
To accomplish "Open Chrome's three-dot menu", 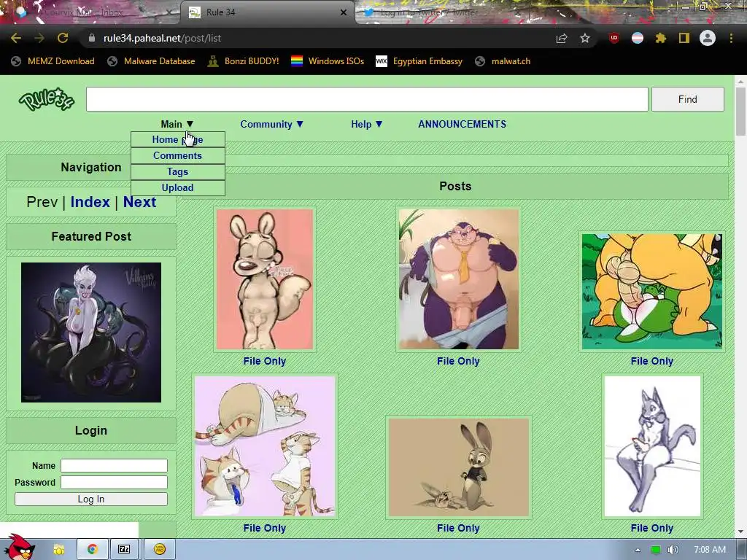I will click(731, 38).
